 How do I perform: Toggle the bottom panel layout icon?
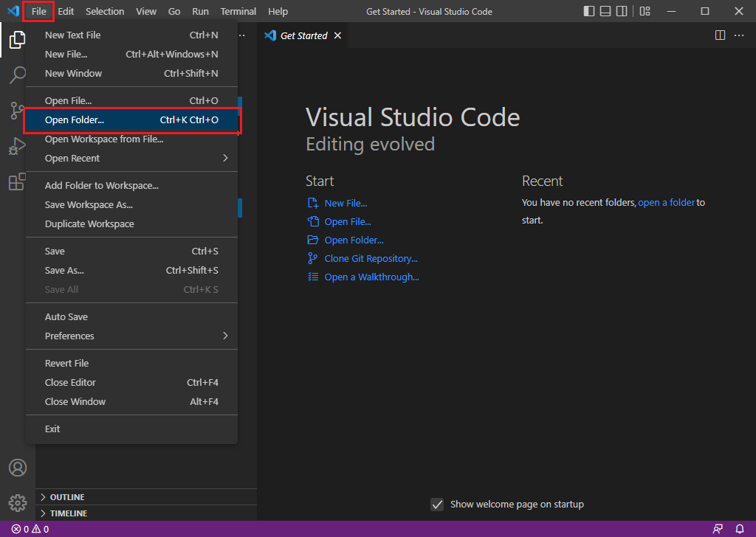click(605, 11)
